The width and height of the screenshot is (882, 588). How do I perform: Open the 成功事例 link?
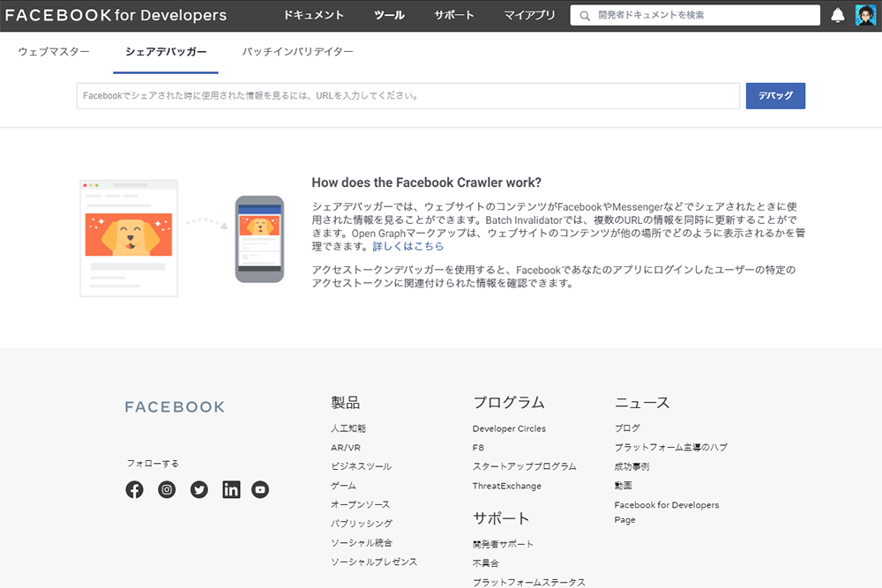pos(632,466)
